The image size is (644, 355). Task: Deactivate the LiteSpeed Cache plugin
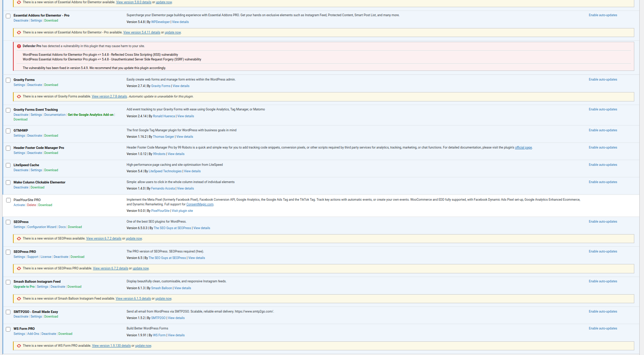(21, 170)
